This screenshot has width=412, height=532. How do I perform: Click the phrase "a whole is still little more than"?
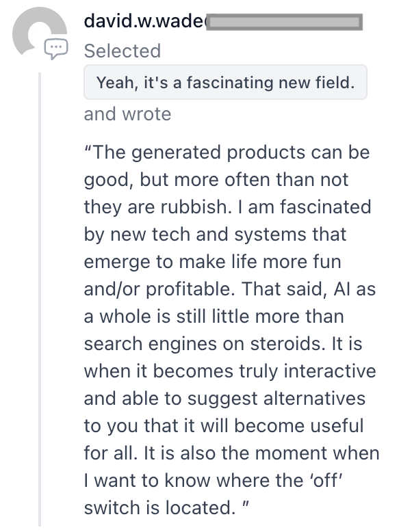[214, 316]
